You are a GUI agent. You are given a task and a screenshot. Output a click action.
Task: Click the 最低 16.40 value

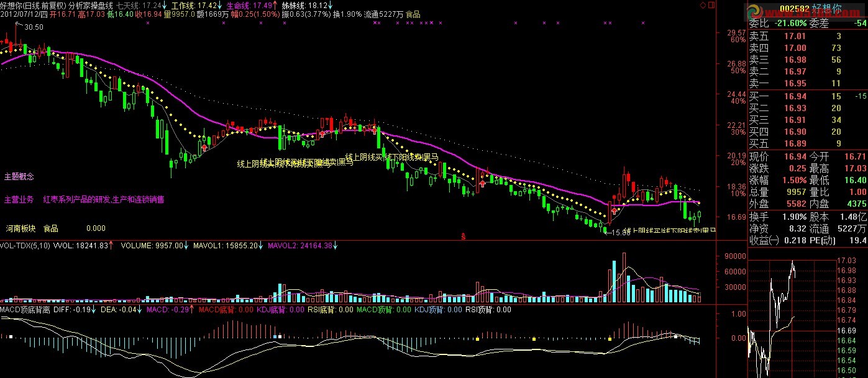coord(855,180)
